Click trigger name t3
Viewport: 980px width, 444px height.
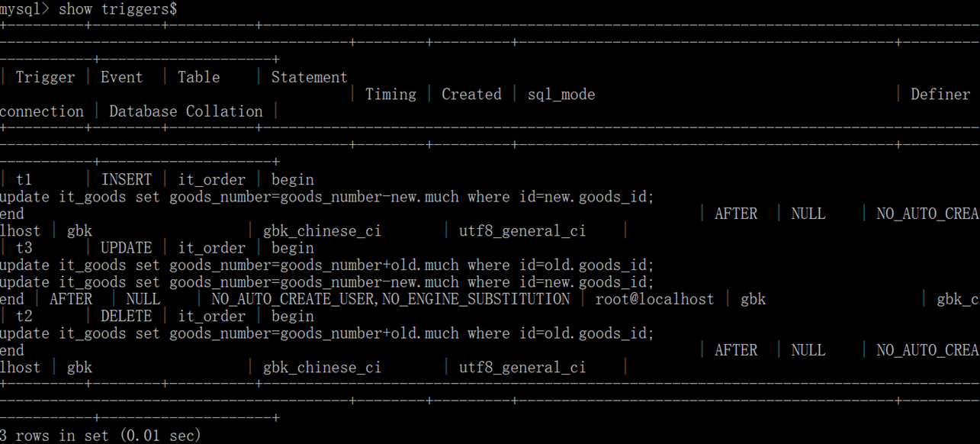click(x=24, y=248)
